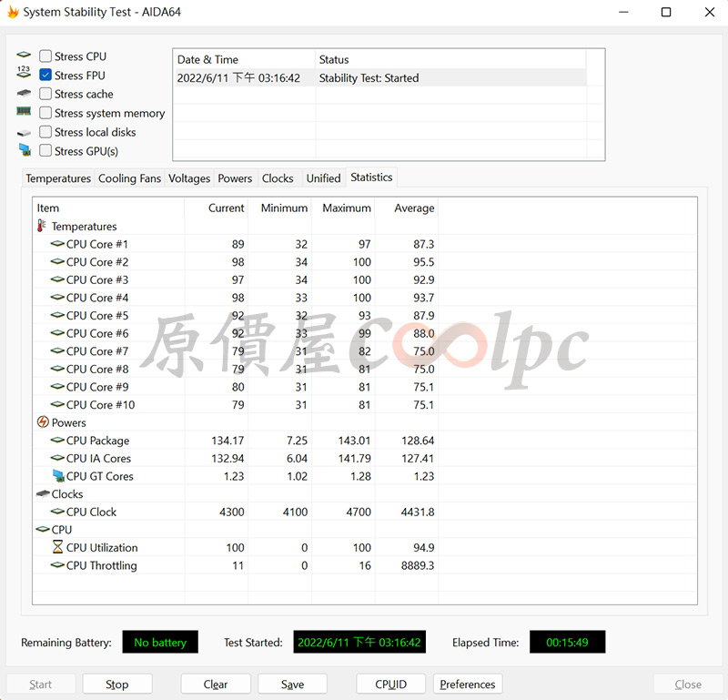Click the AIDA64 flame icon in title bar
This screenshot has width=728, height=700.
(13, 13)
